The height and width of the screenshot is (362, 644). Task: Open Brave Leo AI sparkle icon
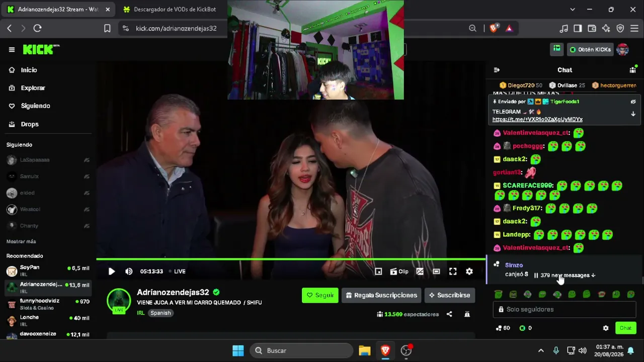[606, 28]
